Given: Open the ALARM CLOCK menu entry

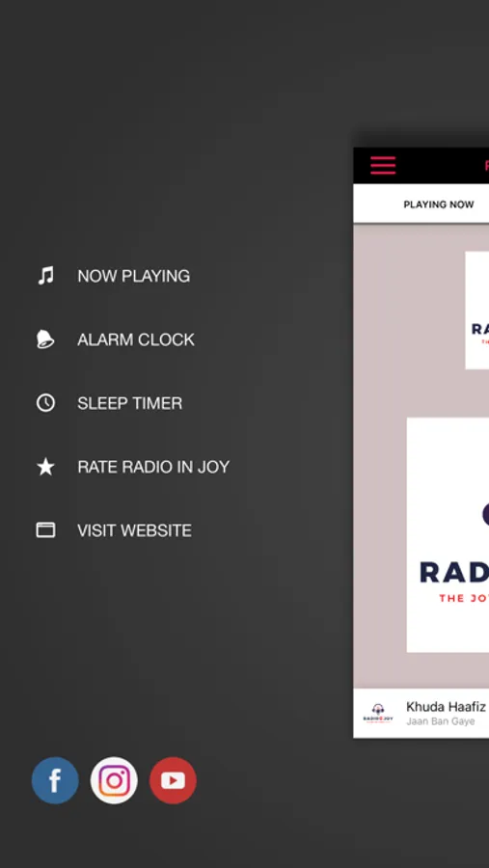Looking at the screenshot, I should coord(136,339).
